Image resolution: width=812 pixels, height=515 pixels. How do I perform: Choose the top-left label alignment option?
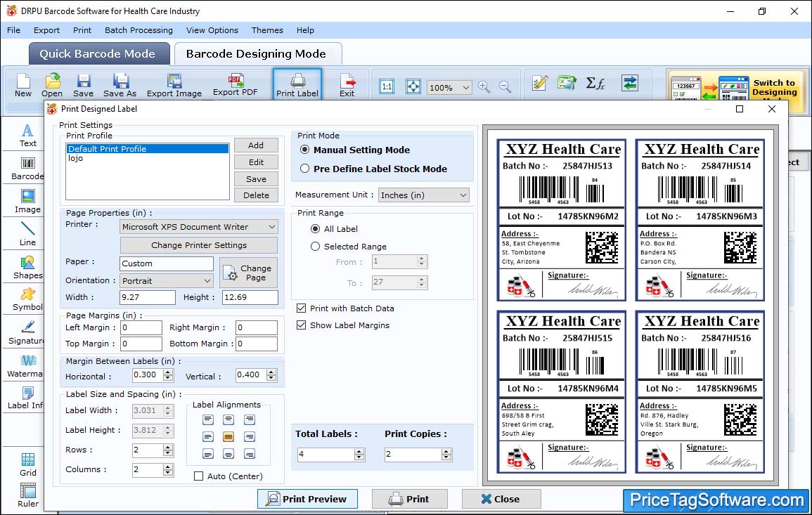pyautogui.click(x=207, y=419)
